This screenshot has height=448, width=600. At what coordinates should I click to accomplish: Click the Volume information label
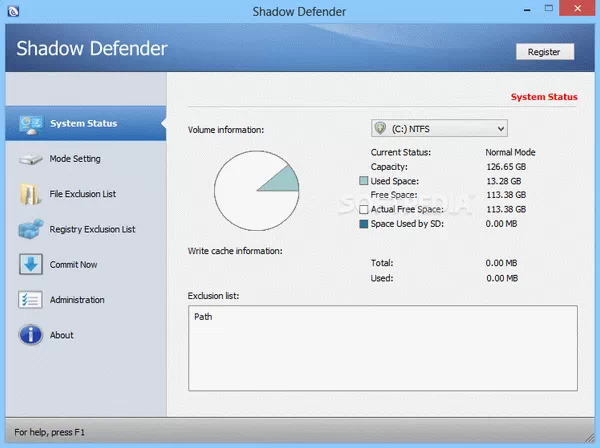[226, 130]
